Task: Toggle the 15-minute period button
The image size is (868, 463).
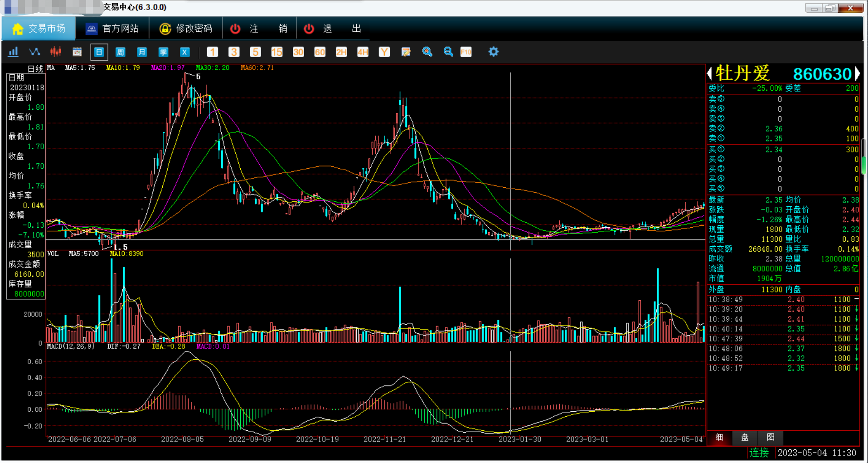Action: pos(276,52)
